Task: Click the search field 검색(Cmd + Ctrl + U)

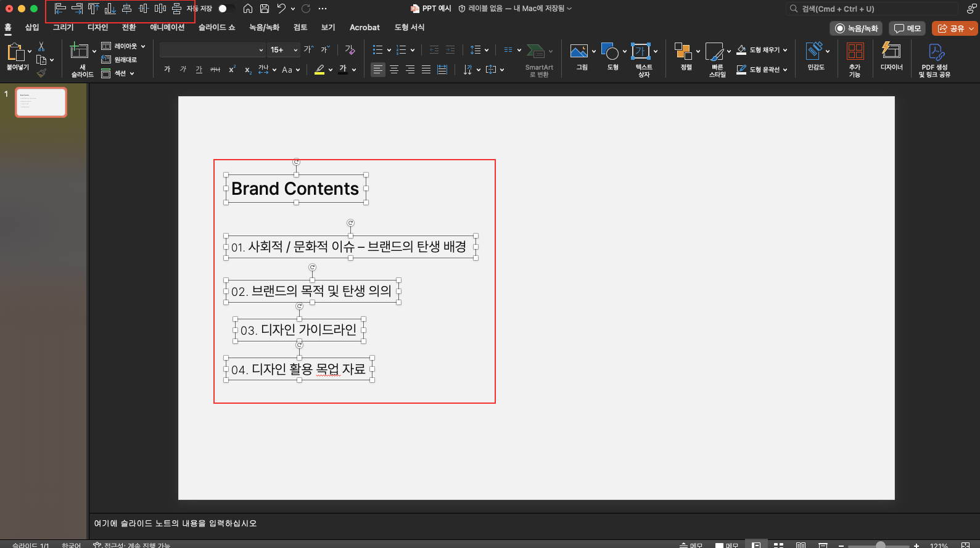Action: pyautogui.click(x=873, y=9)
